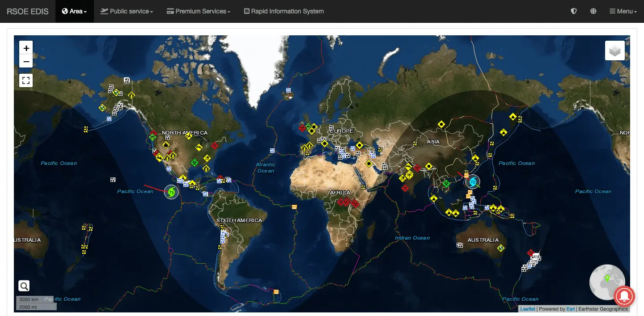Image resolution: width=644 pixels, height=316 pixels.
Task: Expand the Public service dropdown
Action: coord(127,11)
